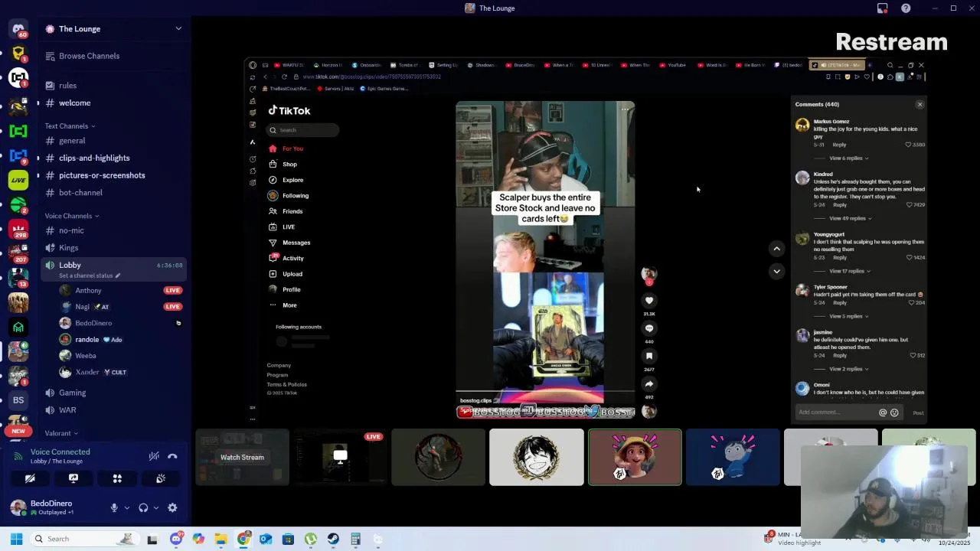980x551 pixels.
Task: Click Share Your Screen button in voice panel
Action: [73, 478]
